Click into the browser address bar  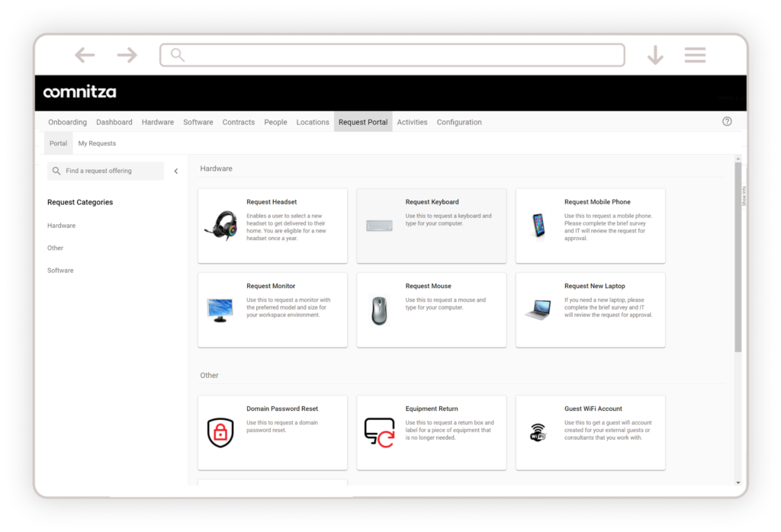coord(392,55)
